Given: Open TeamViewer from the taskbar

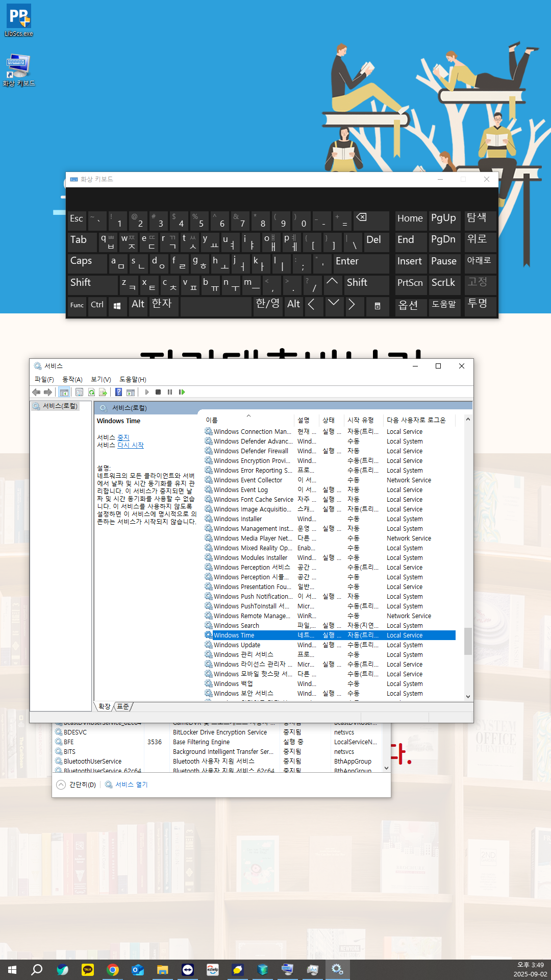Looking at the screenshot, I should tap(188, 969).
